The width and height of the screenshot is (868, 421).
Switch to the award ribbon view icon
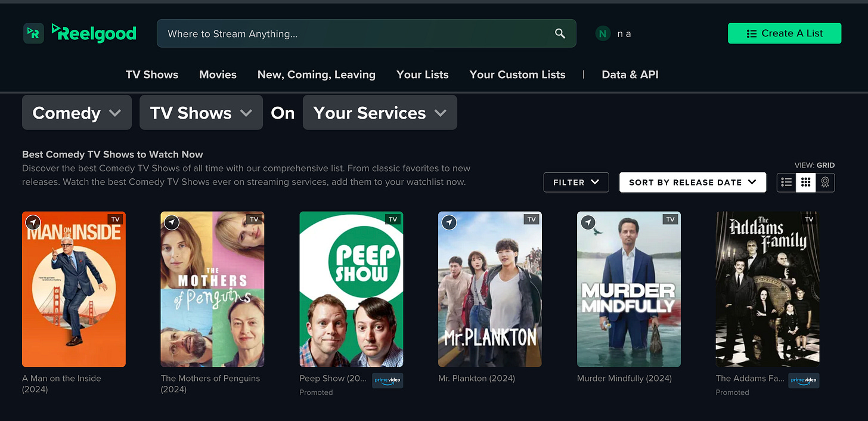pyautogui.click(x=825, y=182)
